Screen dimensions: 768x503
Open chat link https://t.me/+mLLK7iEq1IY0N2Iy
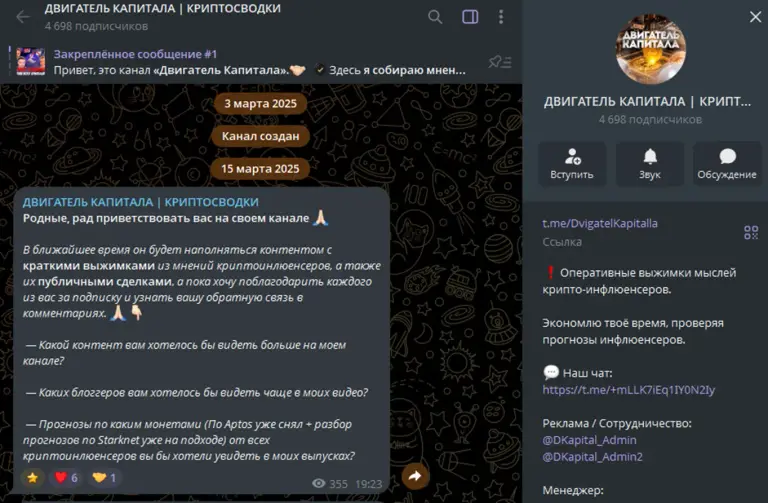(x=628, y=390)
